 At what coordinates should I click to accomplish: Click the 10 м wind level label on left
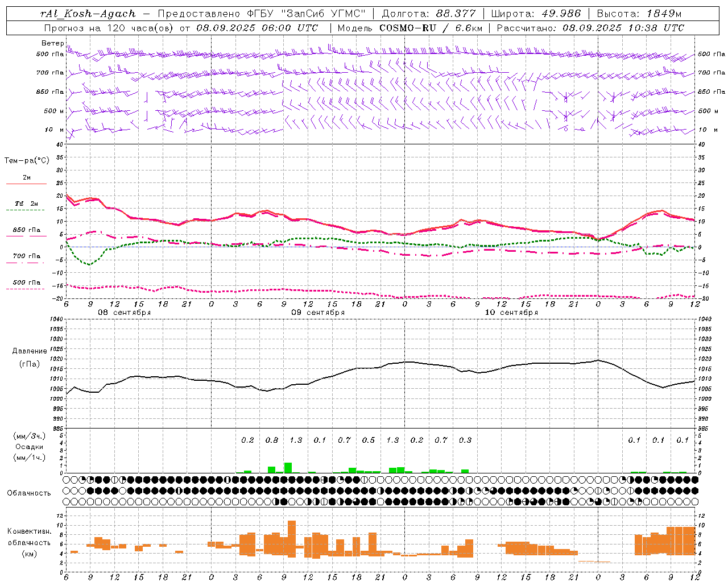click(55, 130)
